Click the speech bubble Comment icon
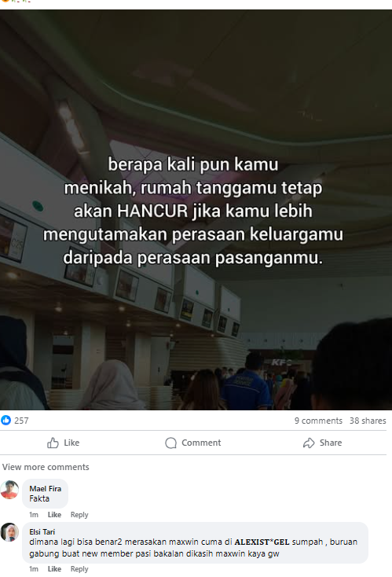 170,443
